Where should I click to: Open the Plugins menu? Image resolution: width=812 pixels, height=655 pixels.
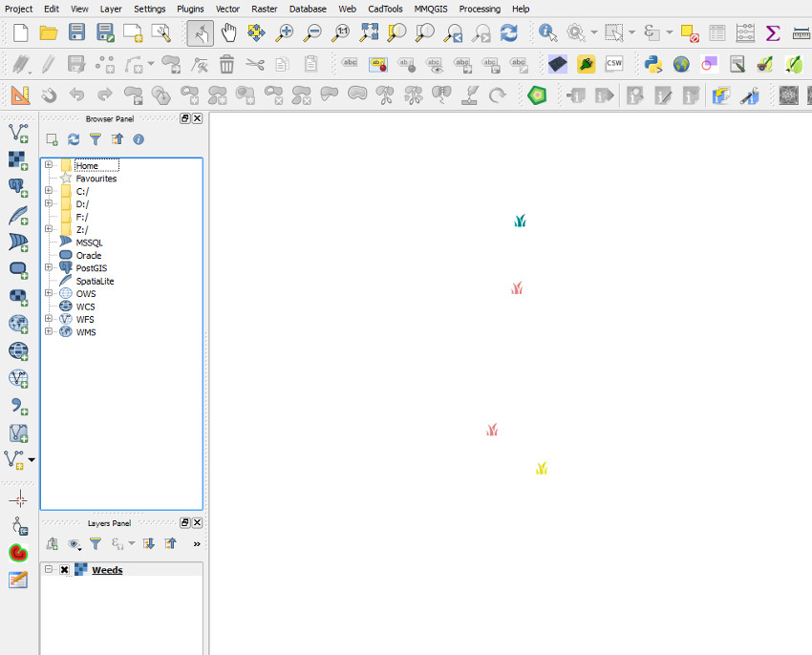(190, 9)
